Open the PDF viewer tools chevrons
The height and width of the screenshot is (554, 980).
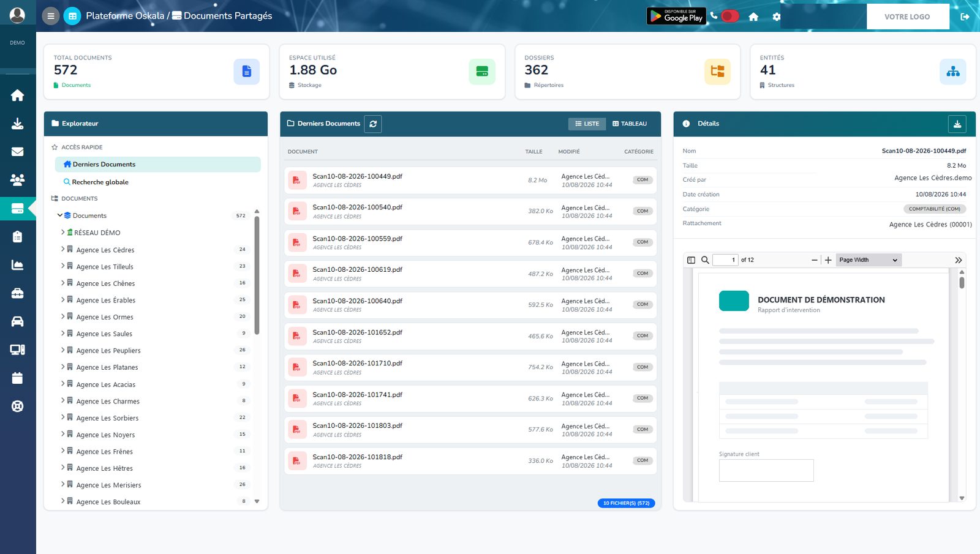pos(959,260)
